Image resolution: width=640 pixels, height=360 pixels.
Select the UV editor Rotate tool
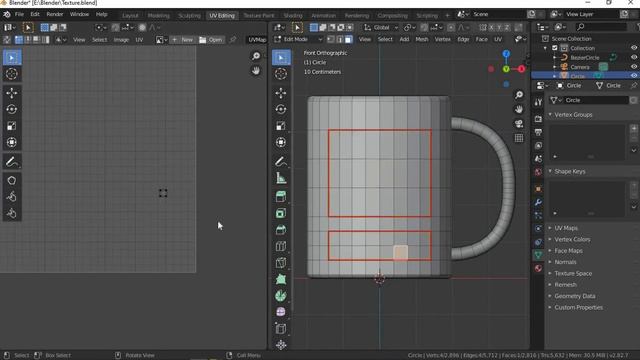coord(11,109)
